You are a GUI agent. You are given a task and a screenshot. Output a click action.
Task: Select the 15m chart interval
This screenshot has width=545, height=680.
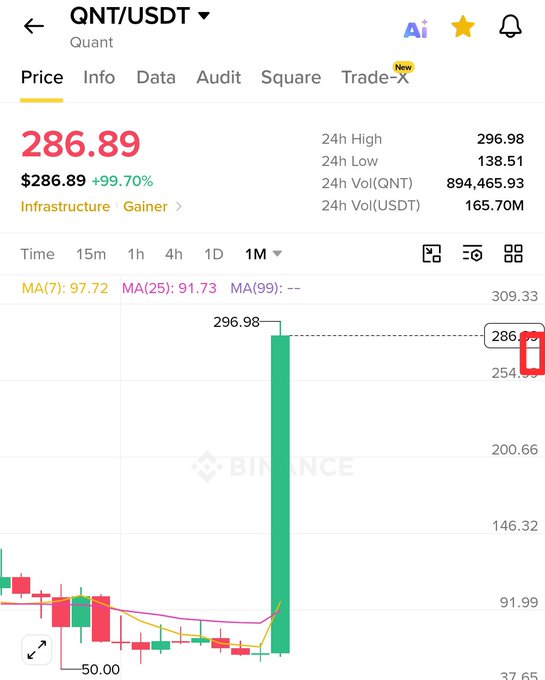click(x=91, y=254)
